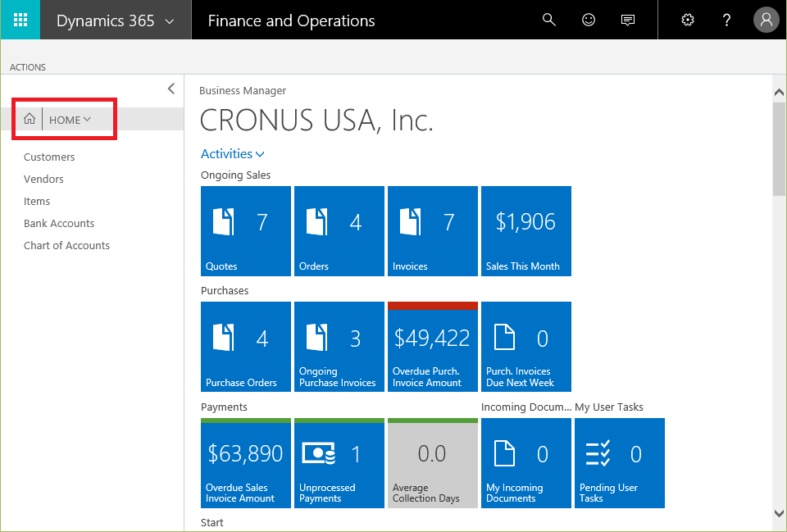Click the Incoming Docum... heading
787x532 pixels.
[526, 407]
